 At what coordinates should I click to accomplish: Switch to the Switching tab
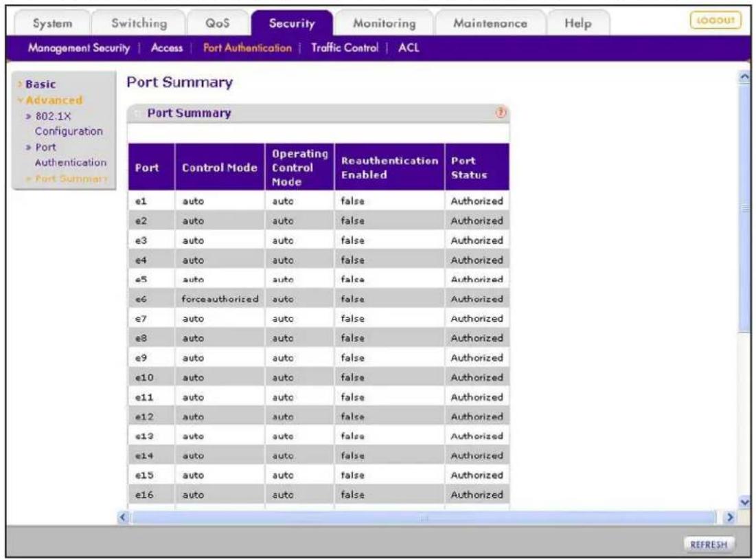point(139,23)
